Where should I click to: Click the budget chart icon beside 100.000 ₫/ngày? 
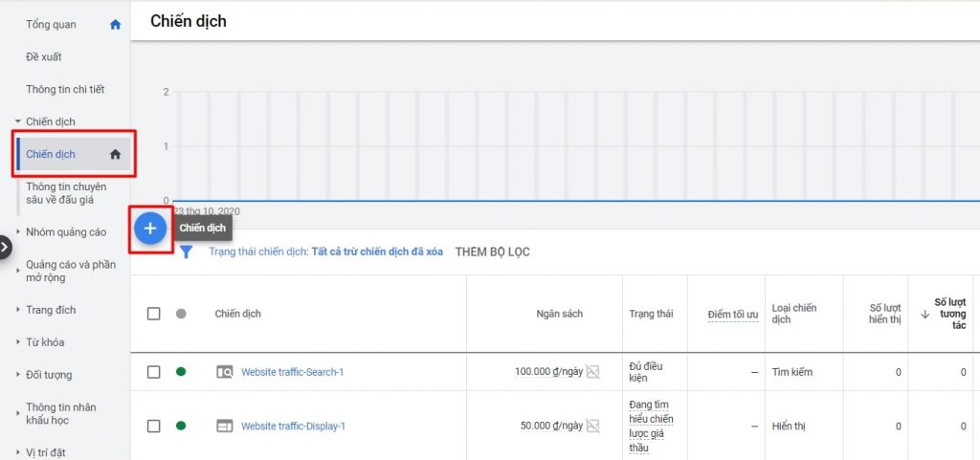593,372
